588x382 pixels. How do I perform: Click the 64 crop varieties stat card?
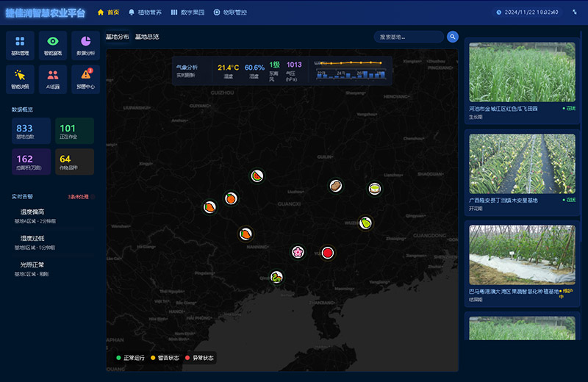click(x=75, y=162)
